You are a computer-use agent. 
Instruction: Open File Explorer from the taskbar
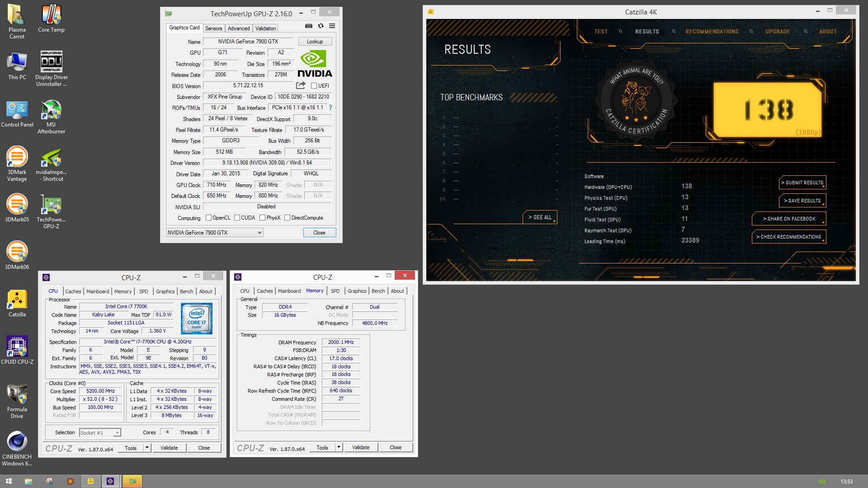[28, 481]
